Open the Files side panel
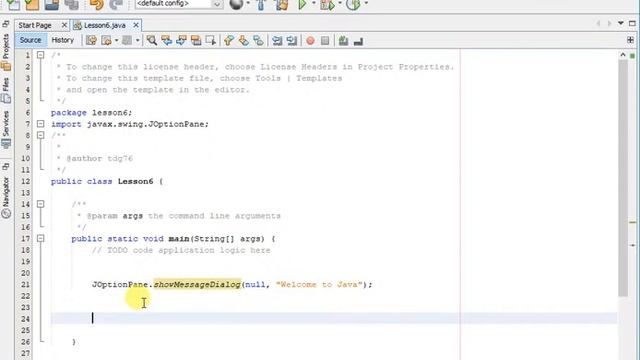Viewport: 640px width, 360px height. pos(6,91)
